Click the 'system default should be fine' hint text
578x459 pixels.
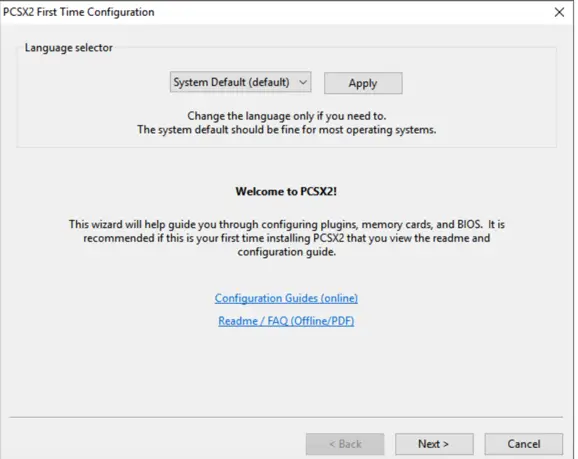(x=287, y=130)
